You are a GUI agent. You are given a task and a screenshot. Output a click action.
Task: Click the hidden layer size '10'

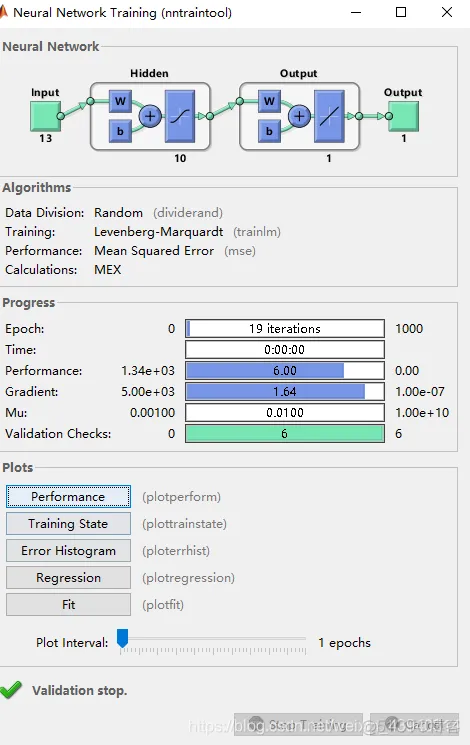(x=180, y=158)
